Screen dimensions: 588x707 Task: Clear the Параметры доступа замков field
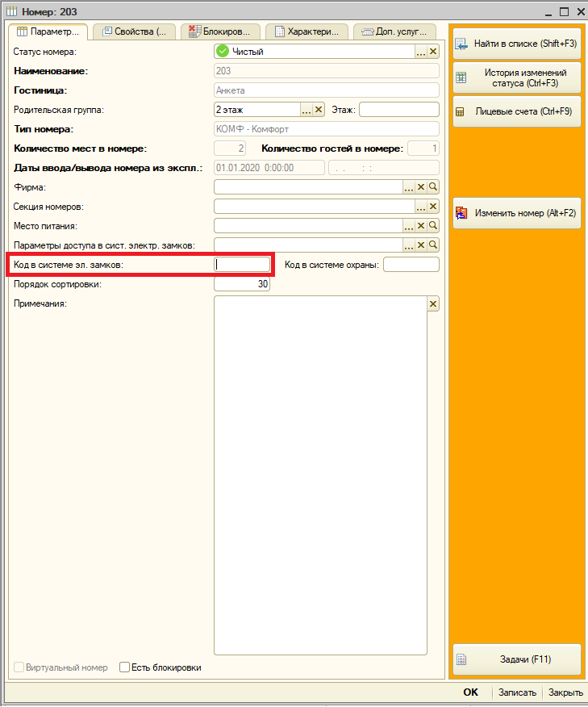click(x=421, y=245)
